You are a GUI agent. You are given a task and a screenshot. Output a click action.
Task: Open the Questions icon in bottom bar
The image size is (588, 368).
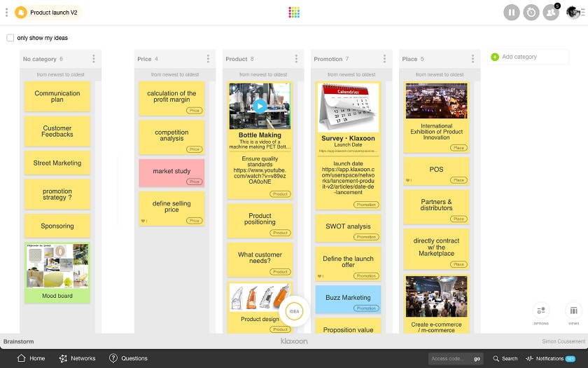coord(113,358)
